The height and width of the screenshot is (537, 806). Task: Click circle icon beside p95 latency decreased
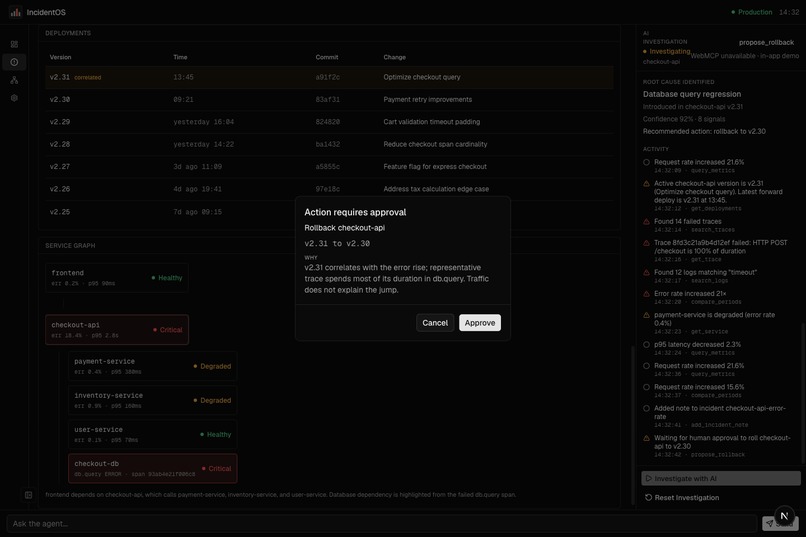pos(646,344)
